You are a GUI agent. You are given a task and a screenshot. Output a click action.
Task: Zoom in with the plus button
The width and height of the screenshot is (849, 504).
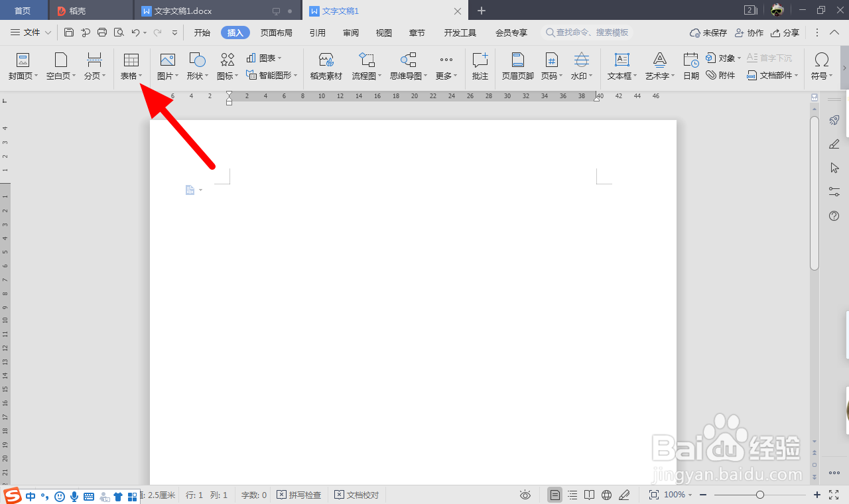817,495
